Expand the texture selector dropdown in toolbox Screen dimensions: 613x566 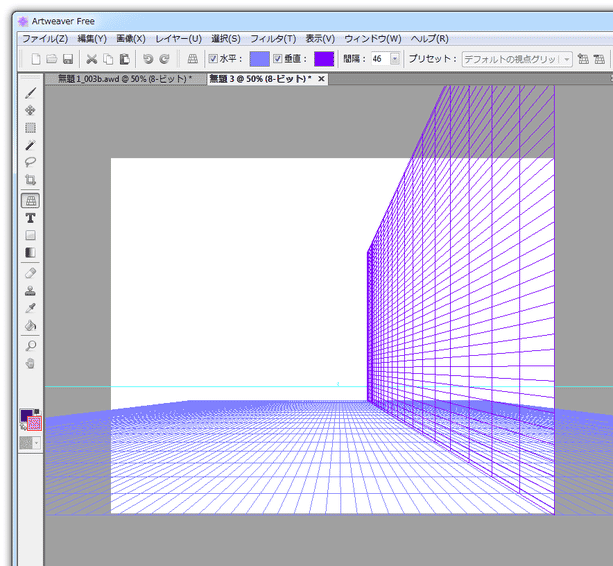click(37, 443)
